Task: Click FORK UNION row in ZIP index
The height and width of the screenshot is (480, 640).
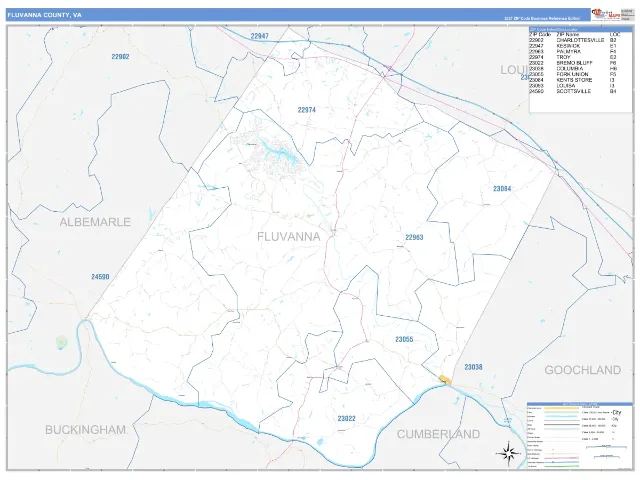Action: 573,75
